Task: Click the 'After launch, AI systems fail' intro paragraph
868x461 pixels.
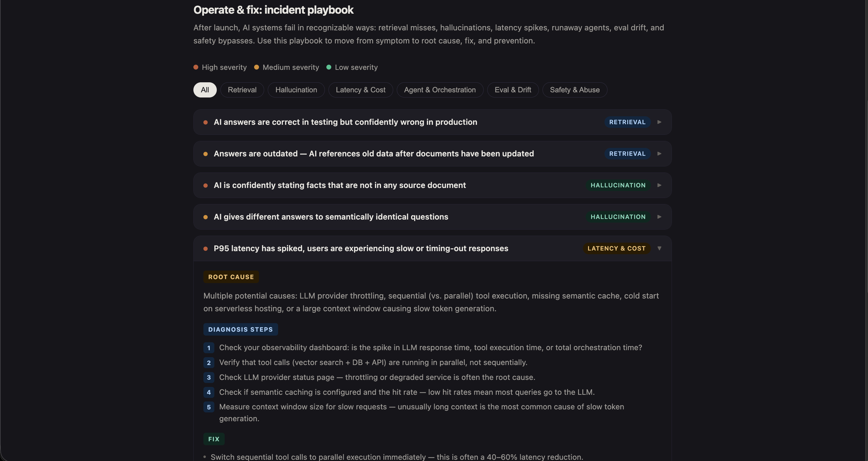Action: pos(429,34)
